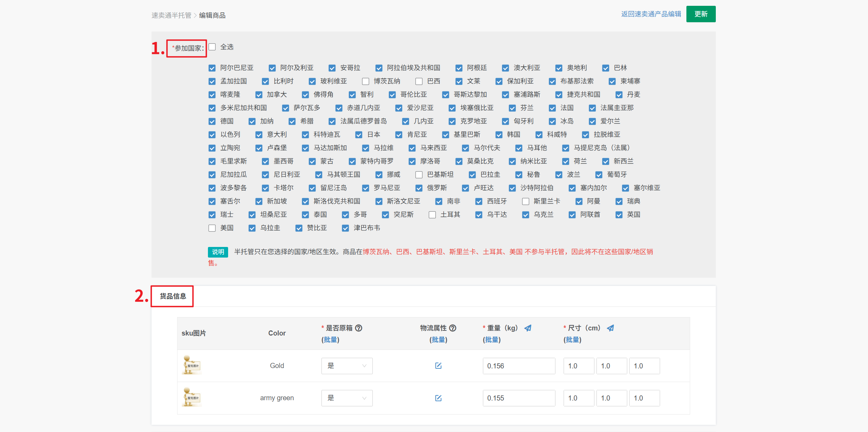The width and height of the screenshot is (868, 432).
Task: Check the 全选 select-all checkbox
Action: click(x=212, y=47)
